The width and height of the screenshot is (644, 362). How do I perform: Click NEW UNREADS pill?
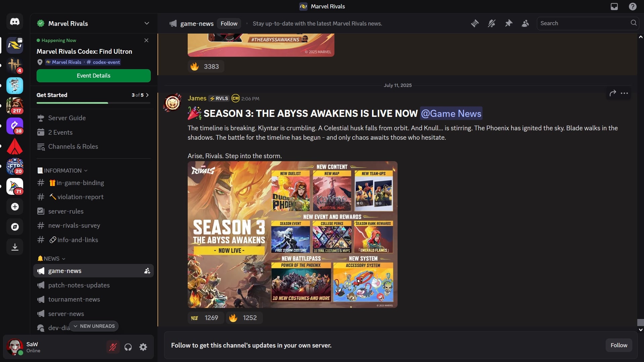[x=94, y=326]
